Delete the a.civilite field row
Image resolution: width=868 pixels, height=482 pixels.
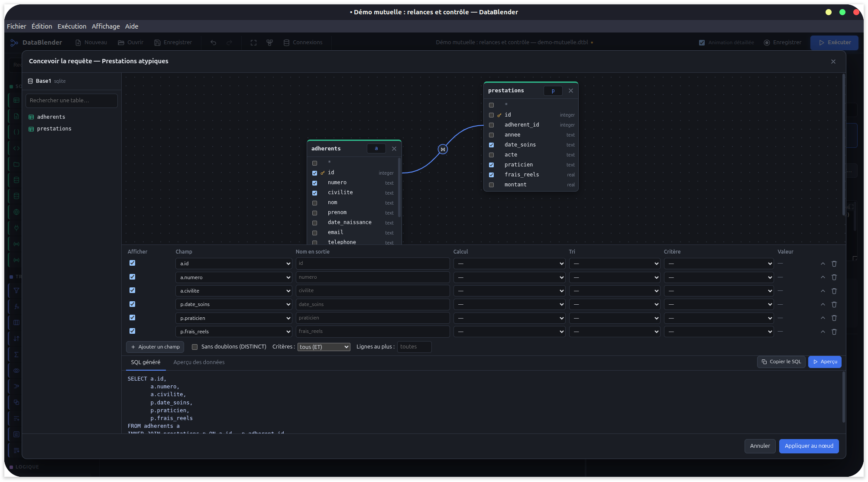pyautogui.click(x=834, y=291)
